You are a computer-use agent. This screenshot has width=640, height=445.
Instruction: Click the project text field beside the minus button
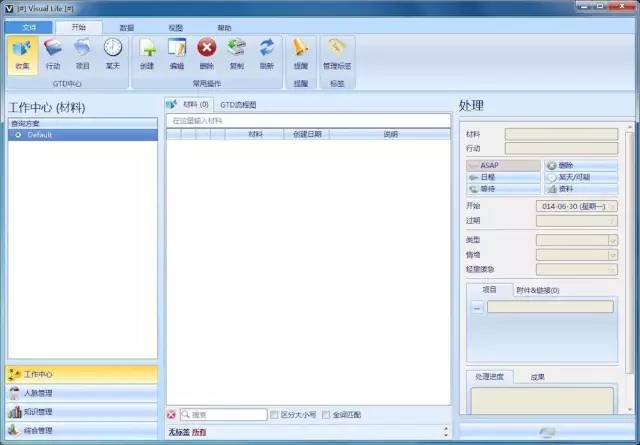550,307
